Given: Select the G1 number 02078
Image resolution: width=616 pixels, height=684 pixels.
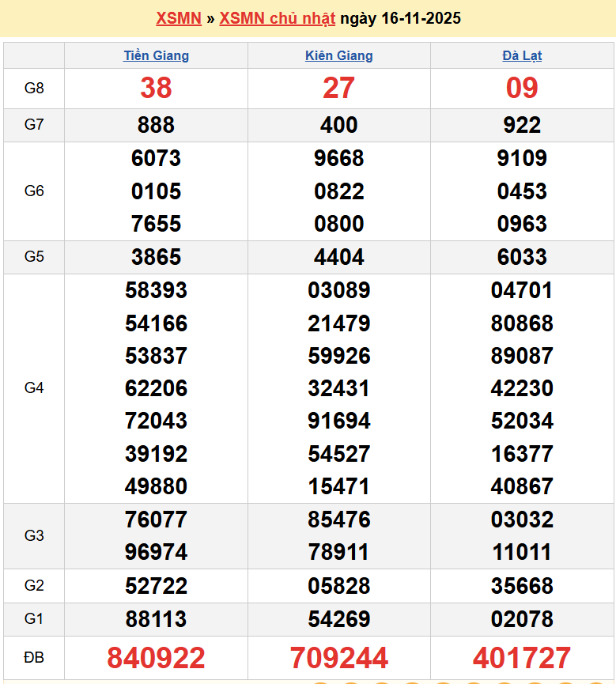Looking at the screenshot, I should tap(522, 619).
